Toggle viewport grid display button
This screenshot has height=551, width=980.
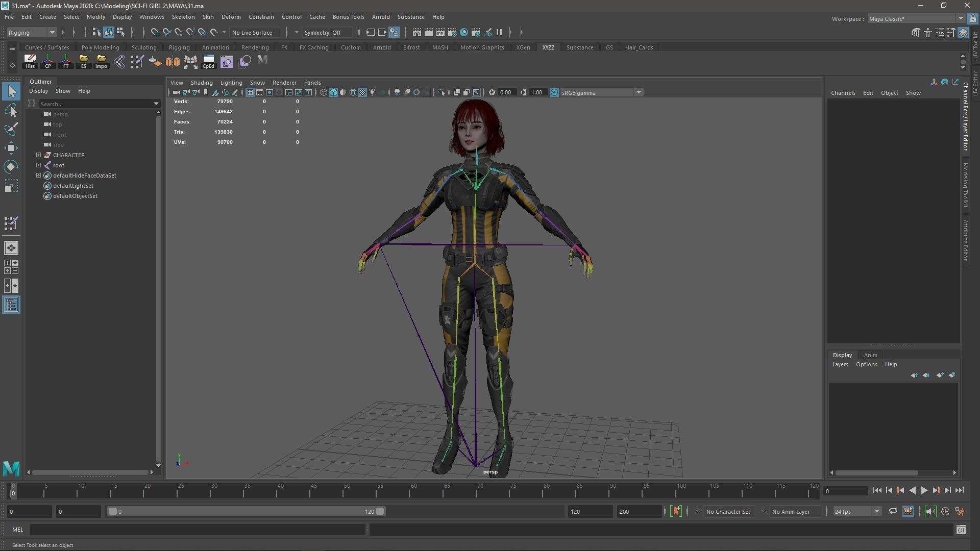click(x=250, y=92)
